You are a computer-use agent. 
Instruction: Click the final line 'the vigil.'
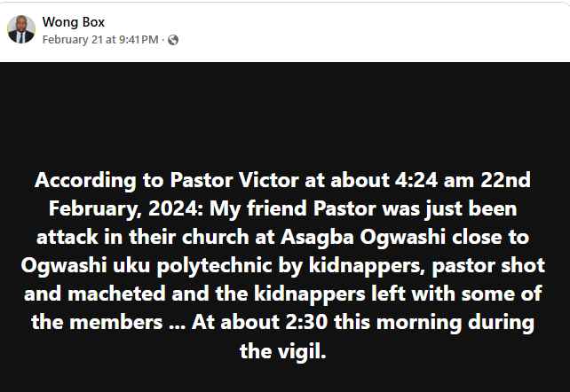click(x=283, y=351)
